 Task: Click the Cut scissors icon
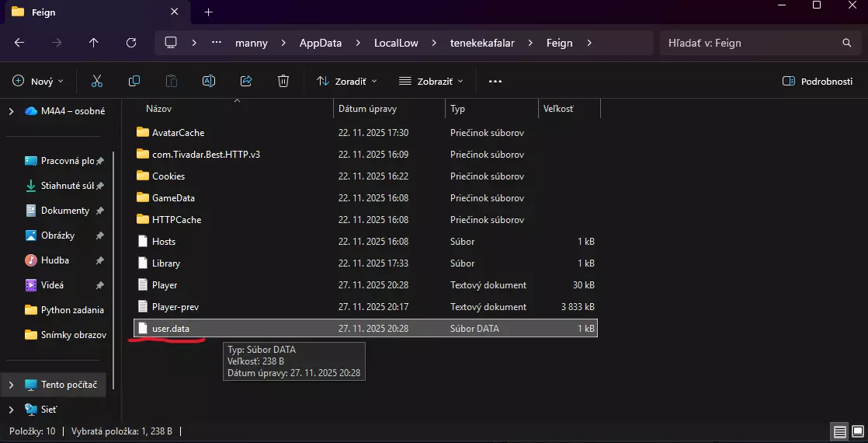[97, 81]
